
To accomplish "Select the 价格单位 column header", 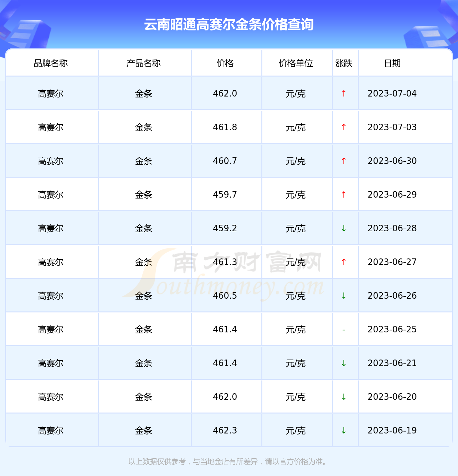I will [296, 63].
